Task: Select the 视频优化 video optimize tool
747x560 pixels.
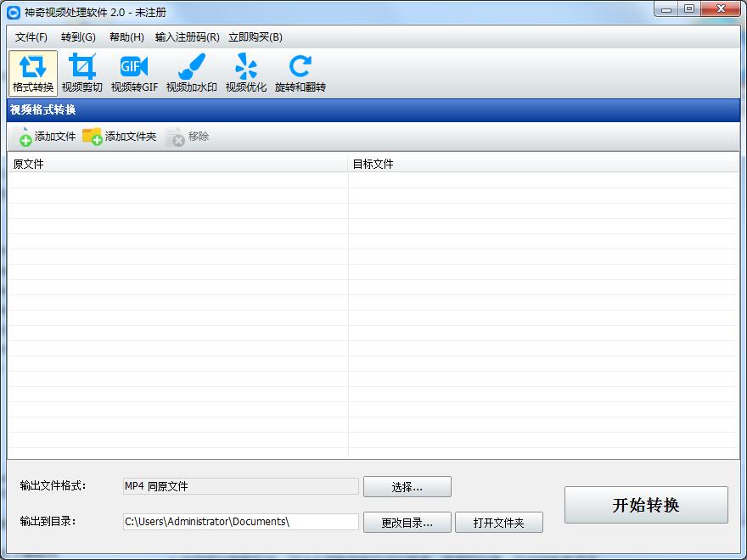Action: click(x=246, y=72)
